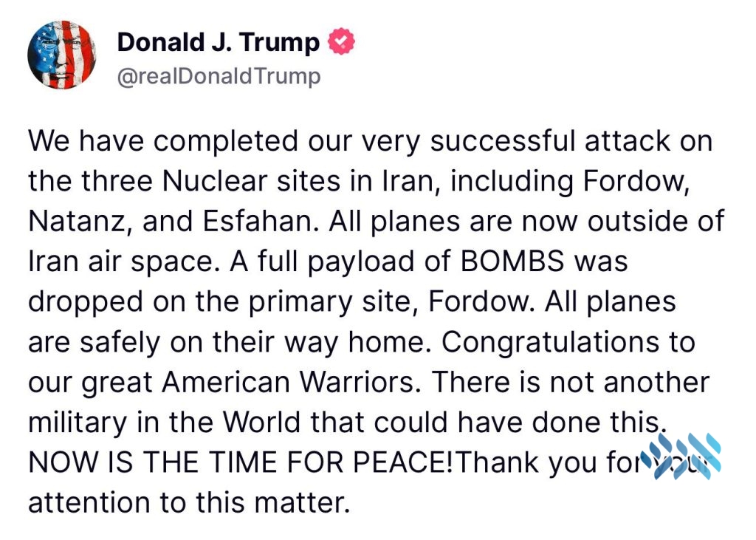Click the word BOMBS in the post
This screenshot has width=756, height=540.
coord(512,261)
